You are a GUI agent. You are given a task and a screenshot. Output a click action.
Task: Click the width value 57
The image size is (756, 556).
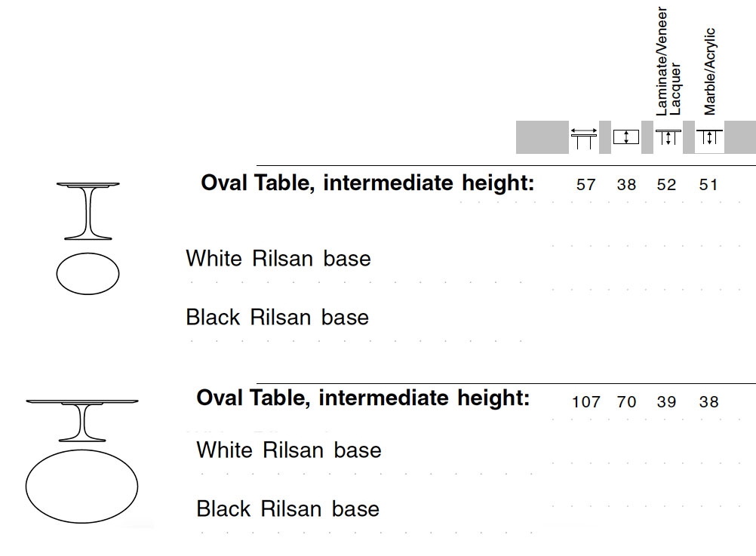point(585,184)
